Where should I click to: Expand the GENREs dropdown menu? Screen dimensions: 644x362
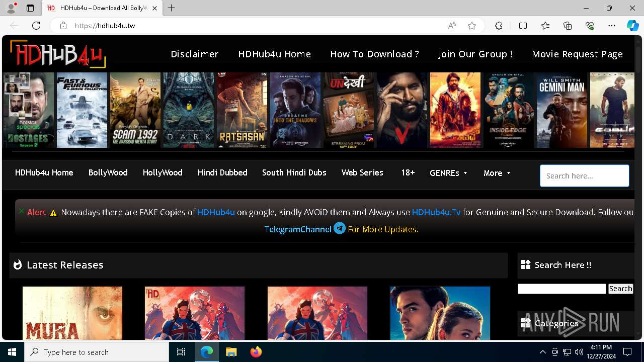coord(448,173)
